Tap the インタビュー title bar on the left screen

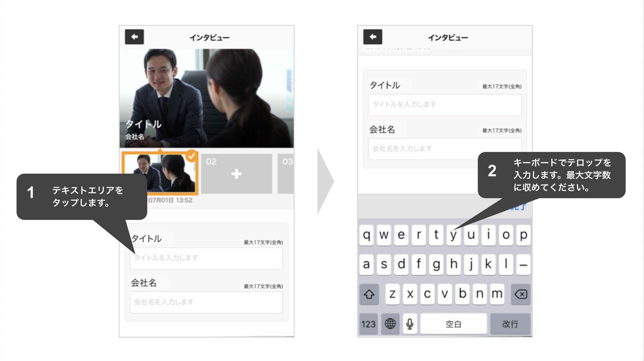(209, 37)
